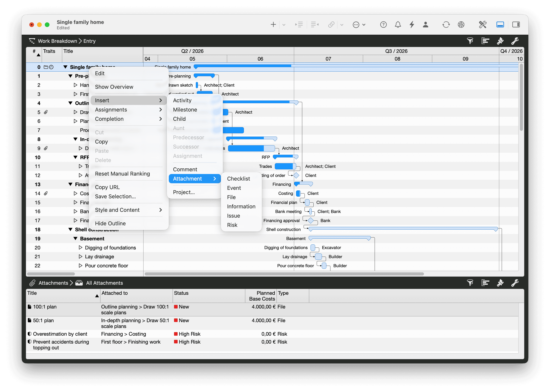Viewport: 550px width, 392px height.
Task: Click the filter funnel in Attachments bar
Action: pyautogui.click(x=470, y=283)
